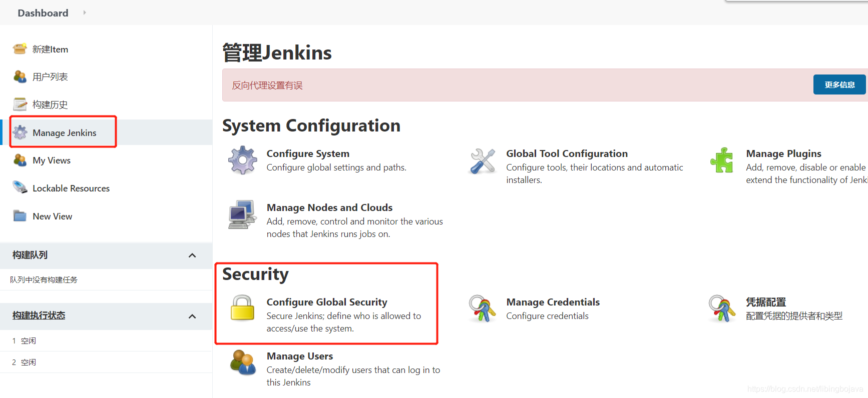Click the 队列中没有构建任务 text
Viewport: 868px width, 398px height.
pos(44,279)
